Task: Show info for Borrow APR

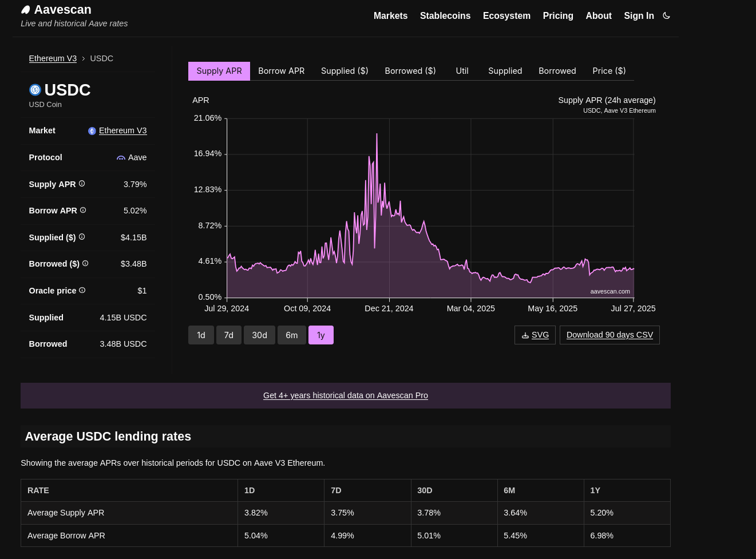Action: pos(83,211)
